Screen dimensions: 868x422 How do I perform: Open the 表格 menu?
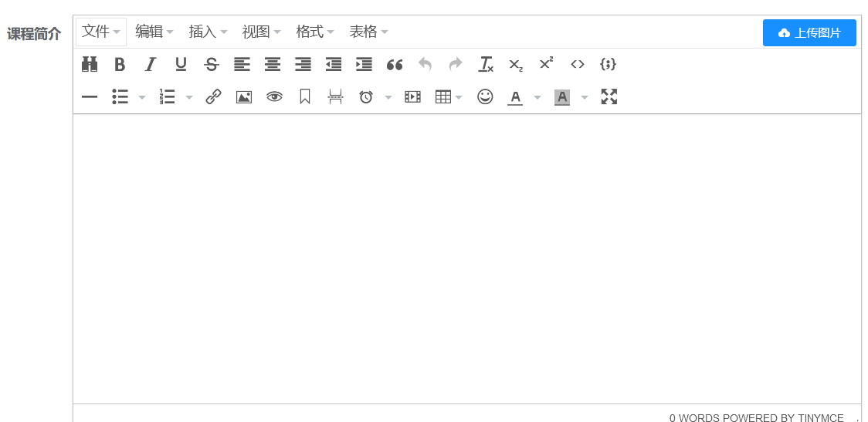[368, 32]
